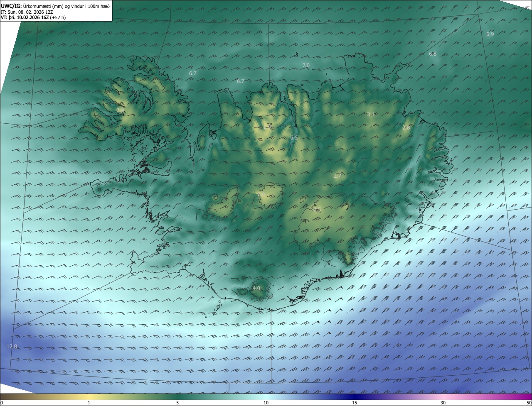Screen dimensions: 532x406
Task: Click the 7.0 value label
Action: pyautogui.click(x=305, y=66)
